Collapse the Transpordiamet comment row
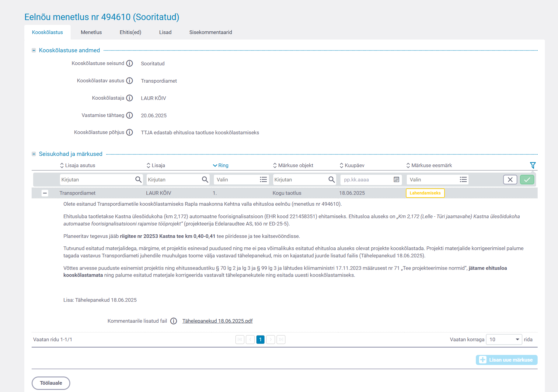Viewport: 558px width, 392px height. [45, 193]
